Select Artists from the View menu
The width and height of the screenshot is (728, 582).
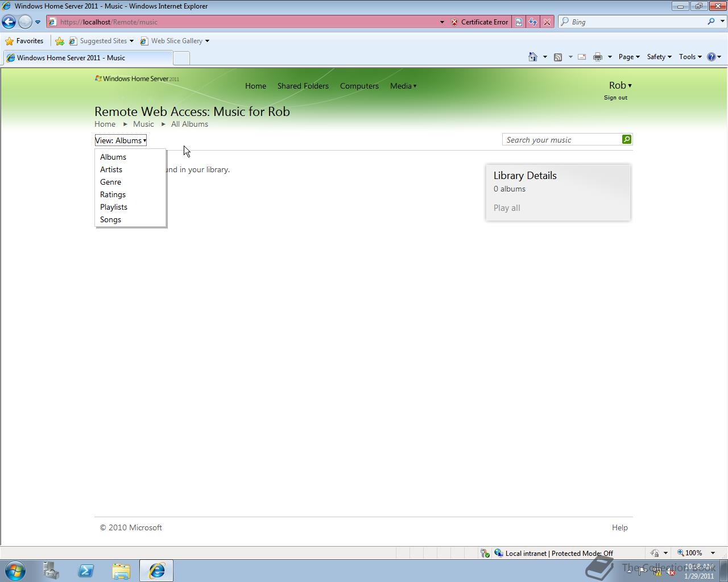pyautogui.click(x=111, y=170)
